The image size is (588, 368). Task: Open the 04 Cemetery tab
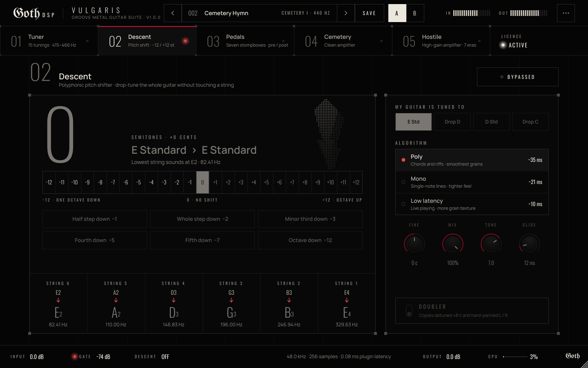click(x=343, y=40)
